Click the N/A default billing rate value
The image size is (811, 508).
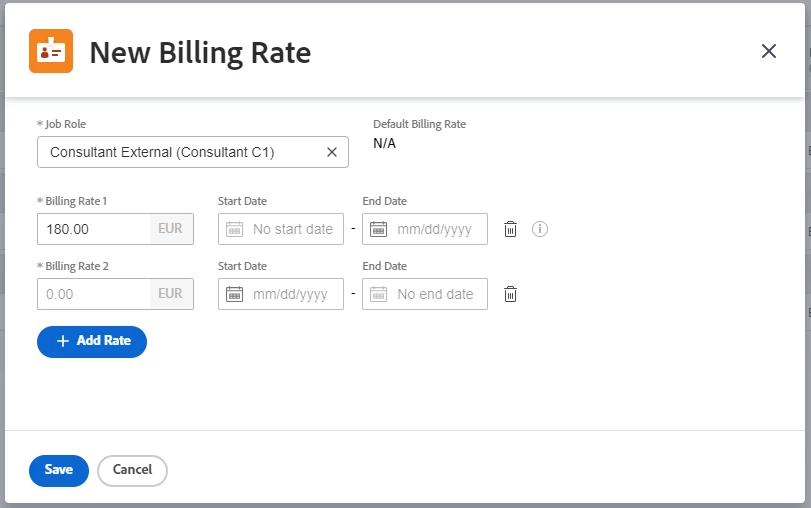(x=384, y=143)
